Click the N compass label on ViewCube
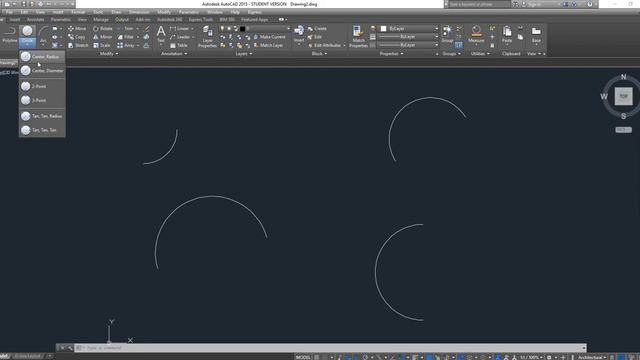The height and width of the screenshot is (360, 640). (x=623, y=77)
